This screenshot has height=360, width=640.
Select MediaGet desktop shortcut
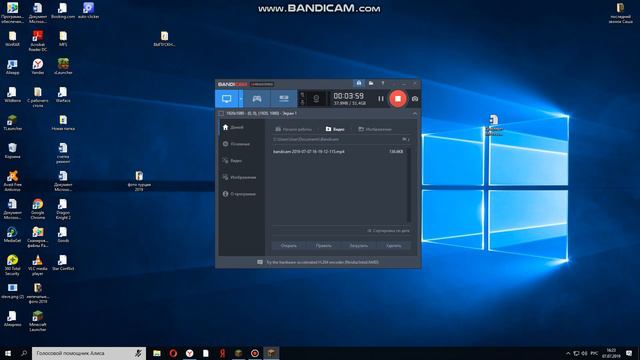point(12,235)
